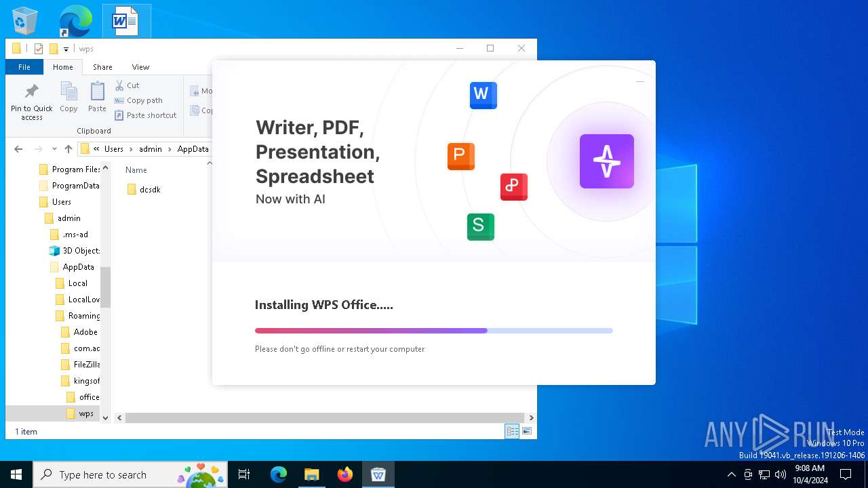The image size is (868, 488).
Task: Expand breadcrumb arrow after Users
Action: click(132, 149)
